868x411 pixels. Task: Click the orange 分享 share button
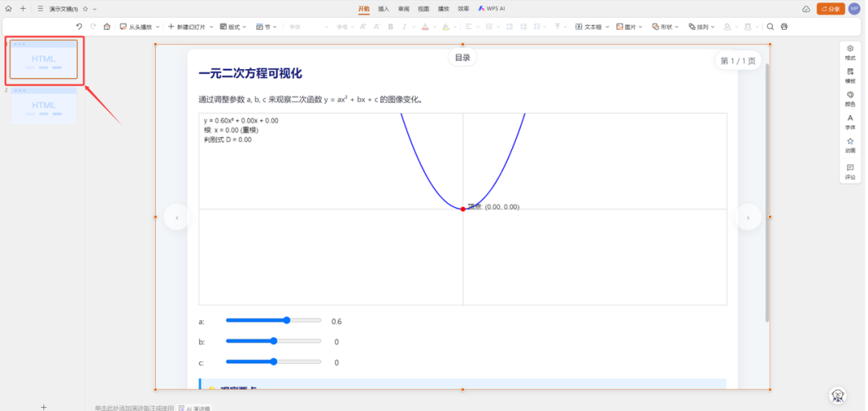click(830, 9)
